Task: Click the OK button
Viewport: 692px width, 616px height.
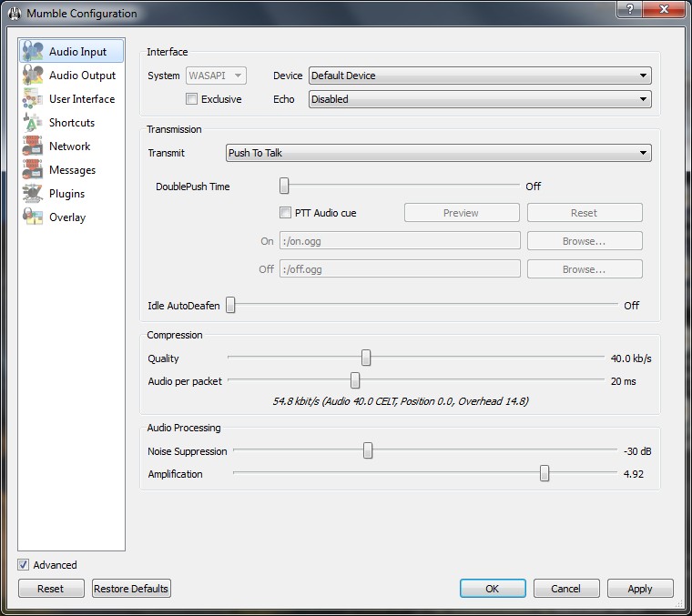Action: click(493, 588)
